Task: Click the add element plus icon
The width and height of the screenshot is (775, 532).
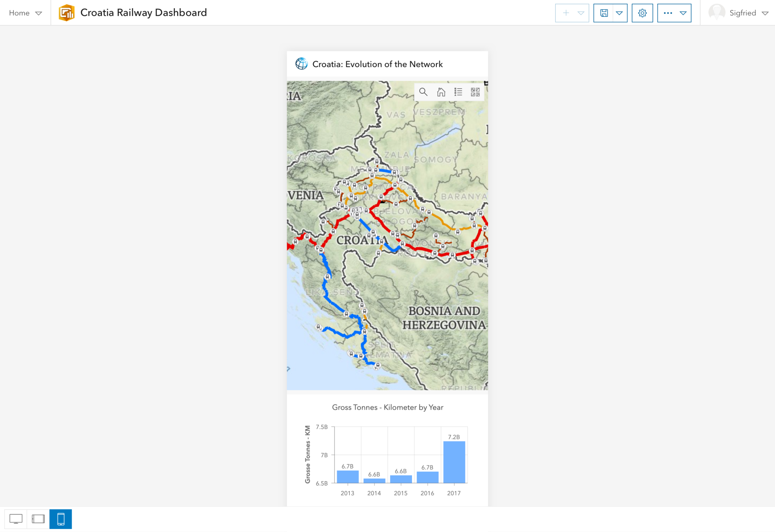Action: 566,13
